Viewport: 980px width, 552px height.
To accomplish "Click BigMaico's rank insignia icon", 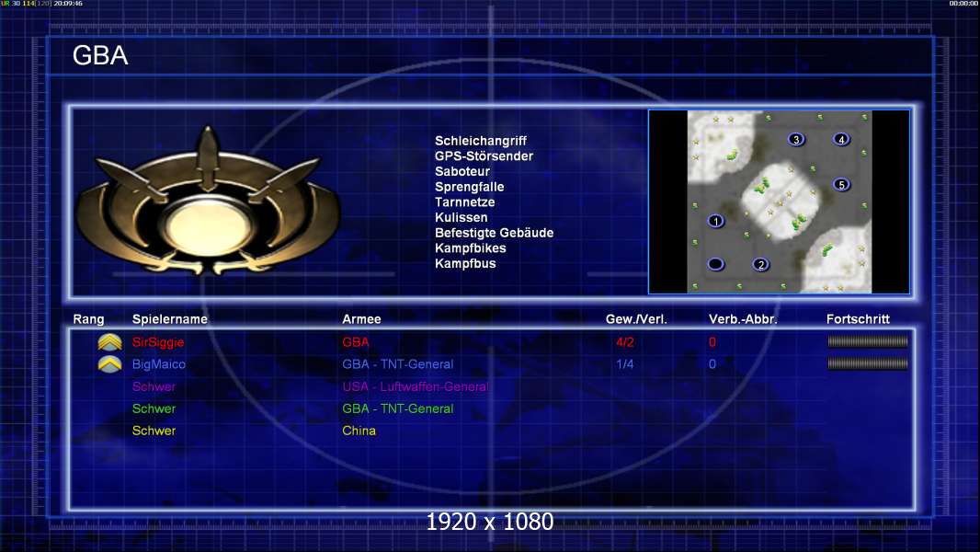I will coord(110,363).
